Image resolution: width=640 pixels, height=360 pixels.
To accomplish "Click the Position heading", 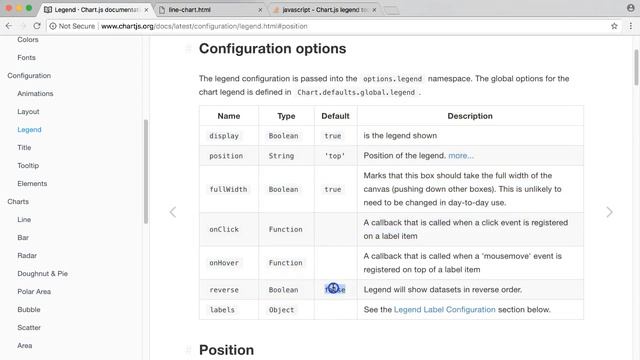I will [x=227, y=350].
